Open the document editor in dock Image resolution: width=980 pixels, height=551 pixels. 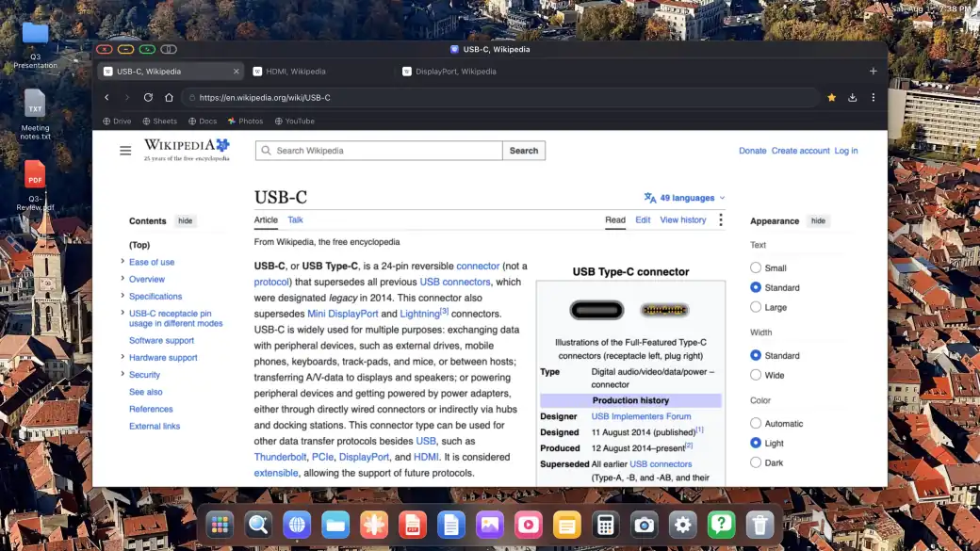click(x=451, y=526)
